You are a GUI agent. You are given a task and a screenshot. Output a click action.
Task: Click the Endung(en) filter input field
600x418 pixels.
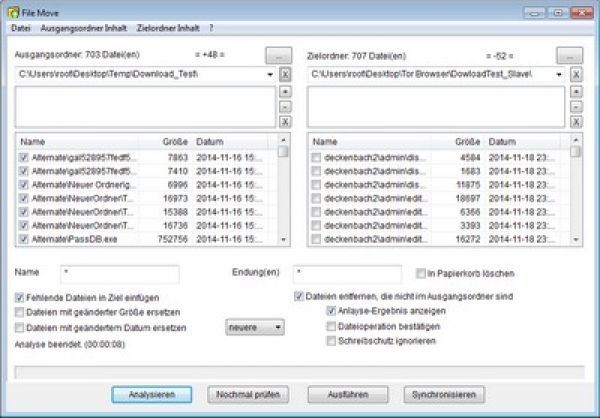click(x=347, y=274)
